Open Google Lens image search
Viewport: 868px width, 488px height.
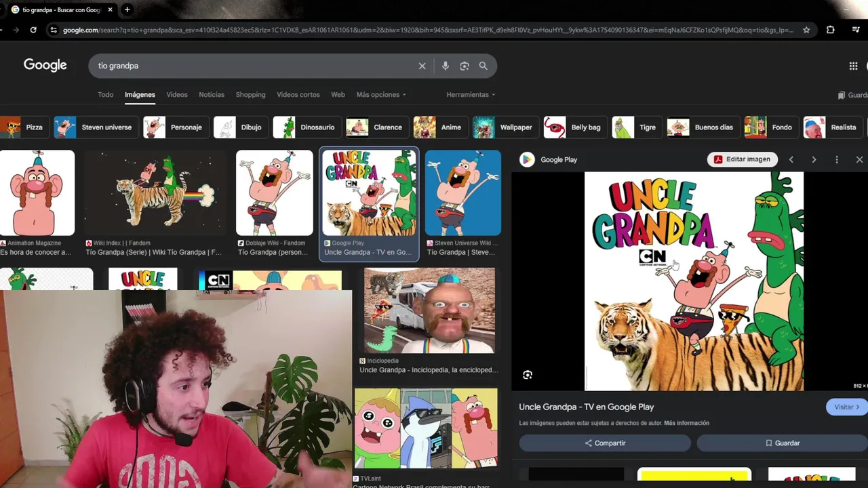(x=465, y=66)
